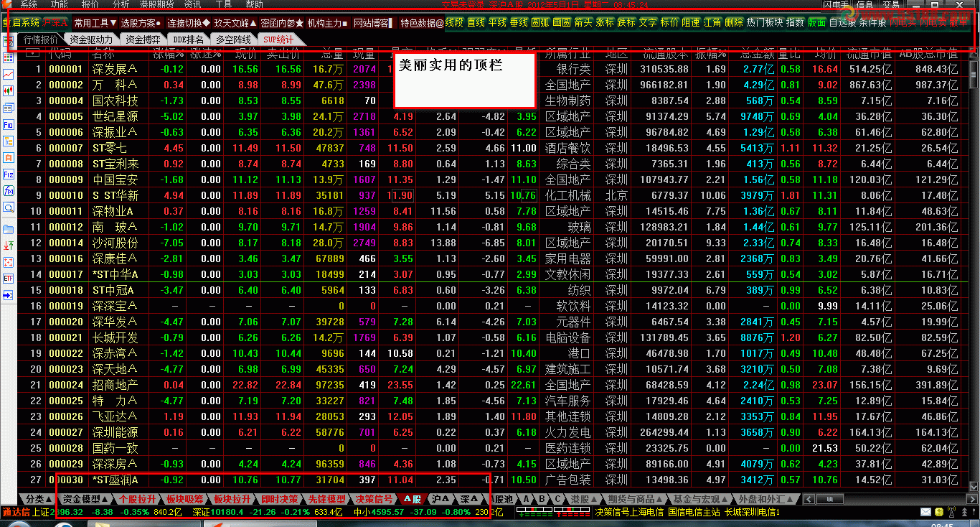The image size is (980, 527).
Task: Expand the 外盘和外汇 bottom tab menu
Action: coord(767,498)
